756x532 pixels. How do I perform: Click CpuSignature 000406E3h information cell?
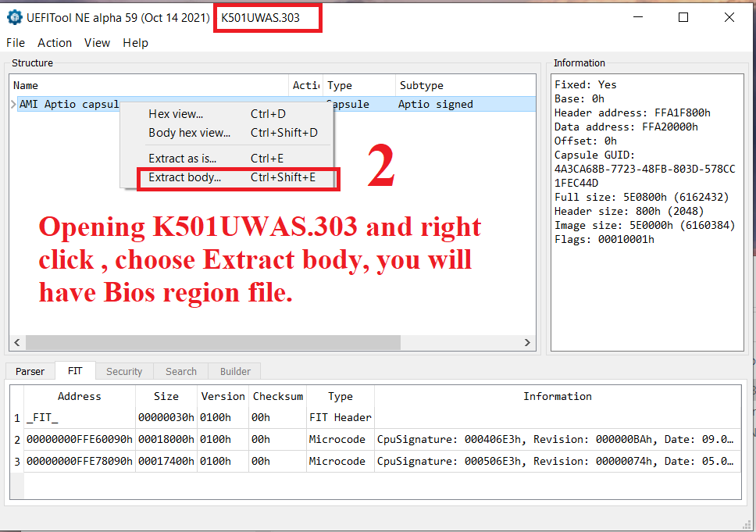pos(558,439)
